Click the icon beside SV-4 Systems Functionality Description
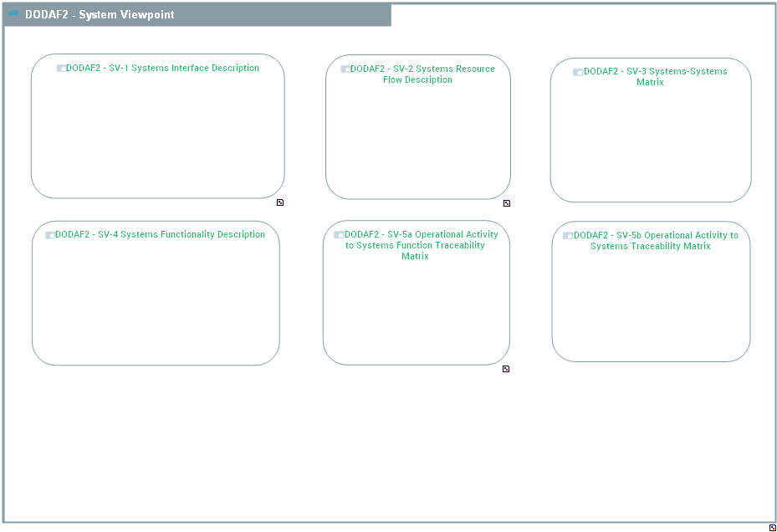777x532 pixels. tap(50, 235)
